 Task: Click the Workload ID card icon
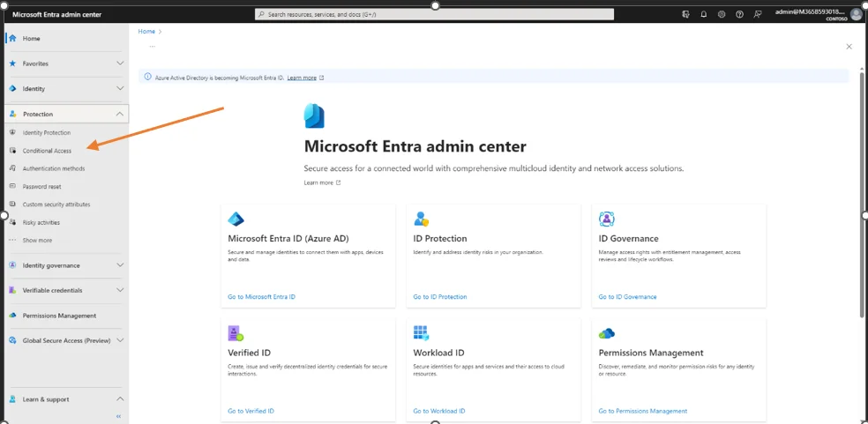(421, 333)
